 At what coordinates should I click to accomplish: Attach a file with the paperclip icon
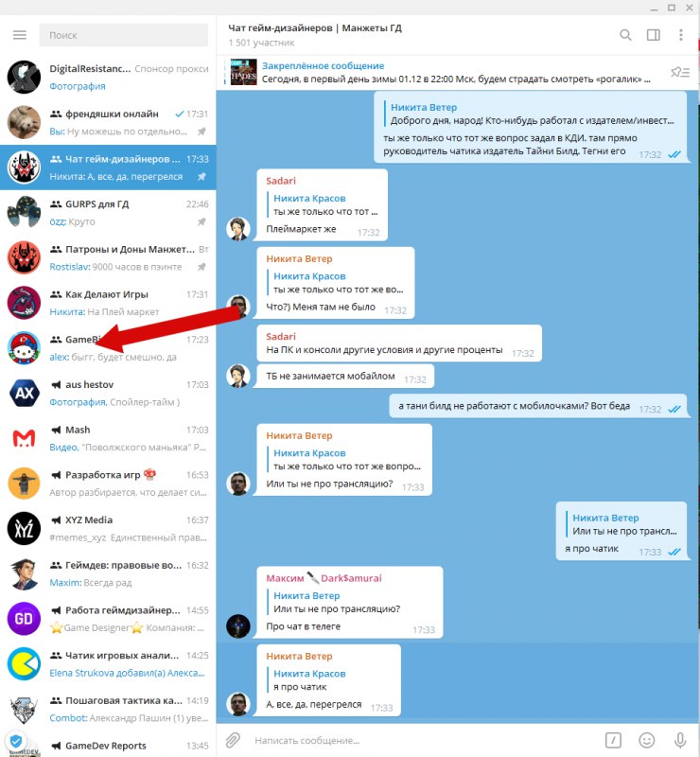point(233,740)
